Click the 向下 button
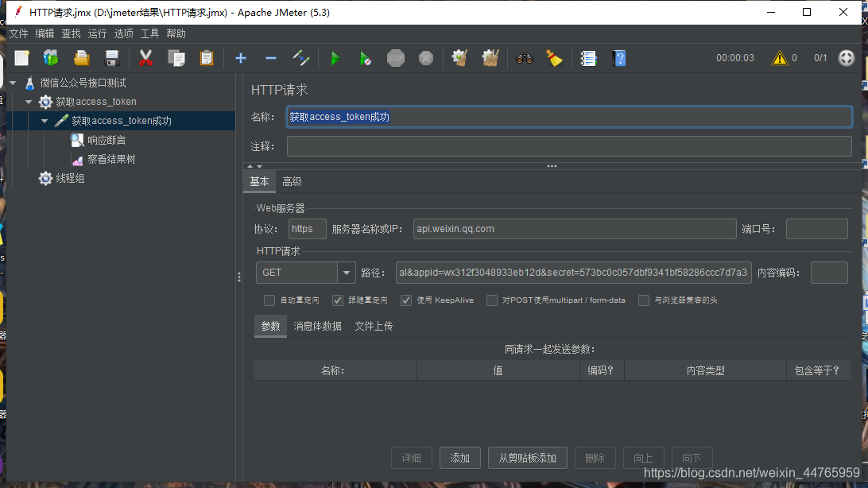 [692, 458]
